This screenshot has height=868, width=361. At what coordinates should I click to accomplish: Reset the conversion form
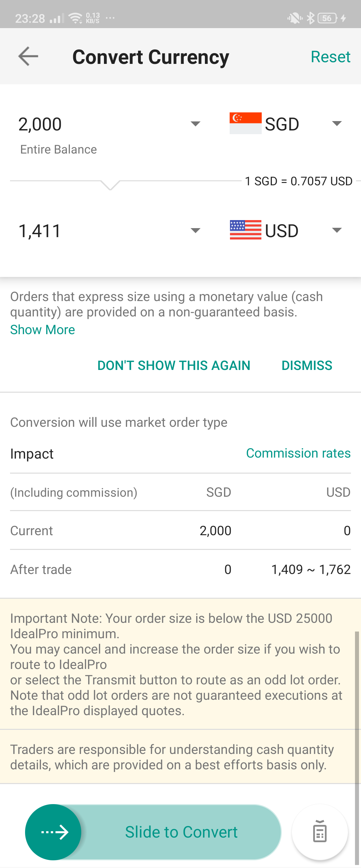pyautogui.click(x=330, y=57)
